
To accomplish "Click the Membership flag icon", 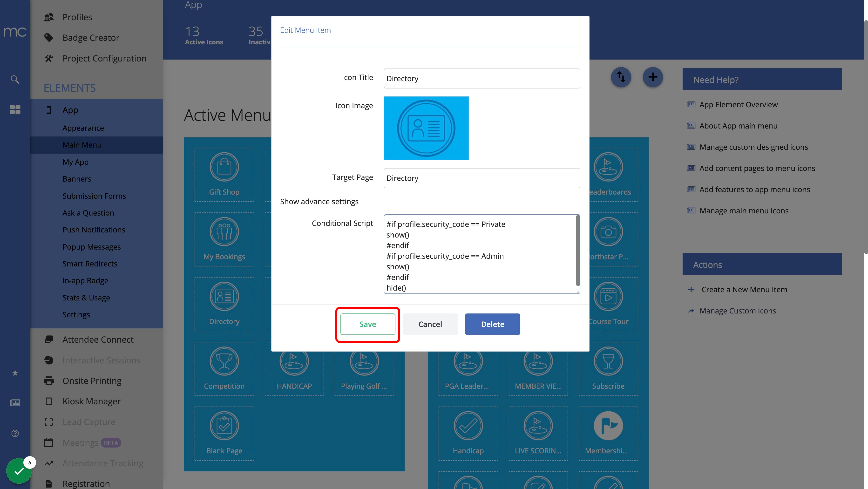I will click(608, 433).
